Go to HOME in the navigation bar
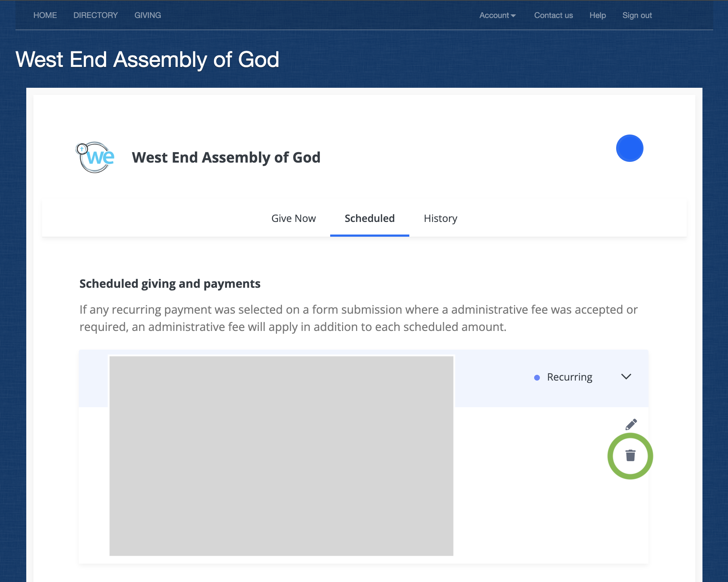 tap(45, 15)
